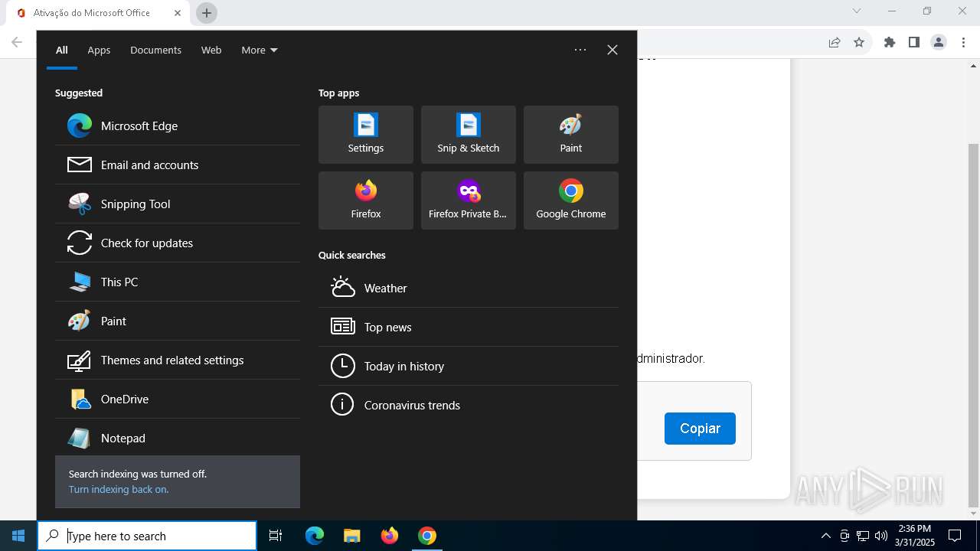Open the taskbar clock and date
The height and width of the screenshot is (551, 980).
pos(915,536)
